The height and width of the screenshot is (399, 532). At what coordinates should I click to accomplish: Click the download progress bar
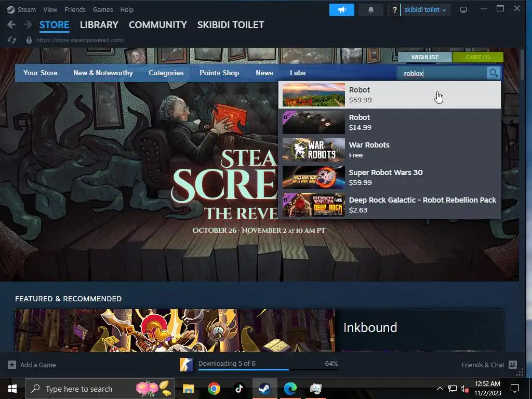pos(268,369)
